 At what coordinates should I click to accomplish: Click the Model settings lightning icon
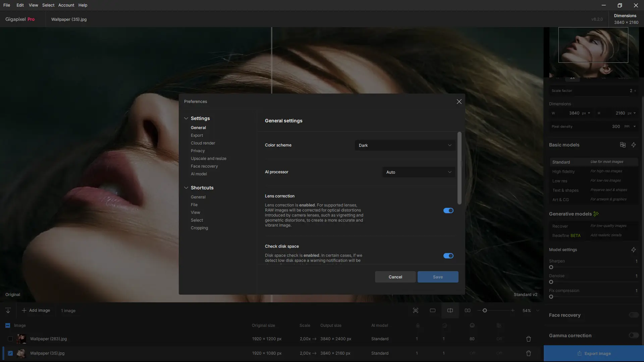[634, 250]
